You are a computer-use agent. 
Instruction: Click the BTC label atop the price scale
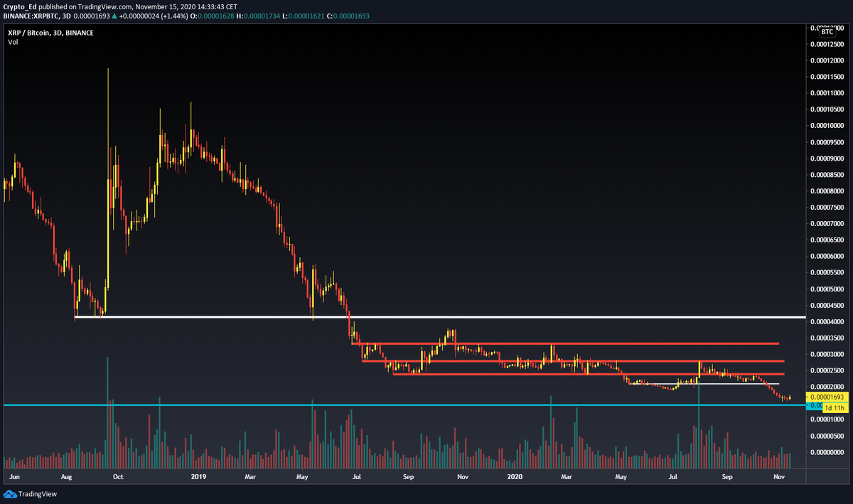(x=827, y=31)
